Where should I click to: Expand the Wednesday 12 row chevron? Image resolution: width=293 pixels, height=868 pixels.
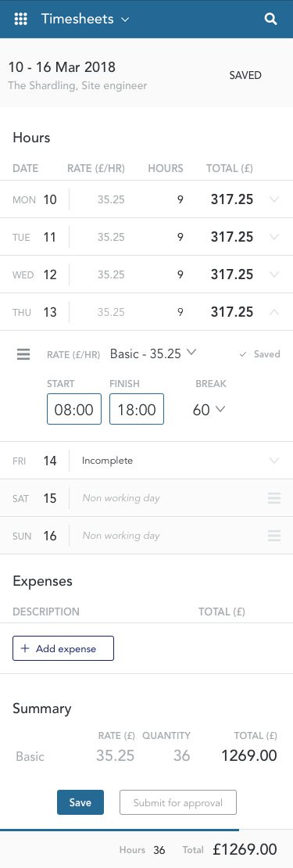point(273,274)
